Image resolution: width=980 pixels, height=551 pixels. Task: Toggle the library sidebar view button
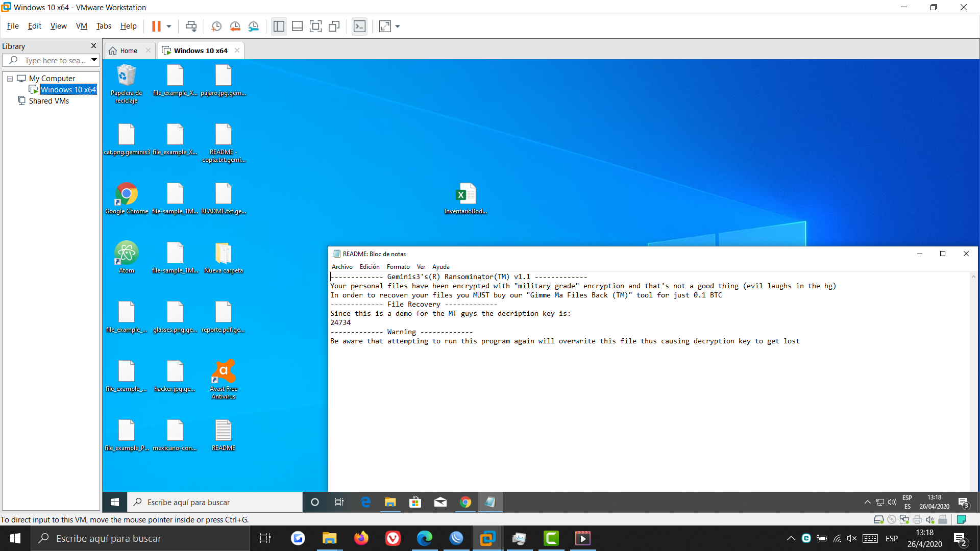[x=279, y=26]
